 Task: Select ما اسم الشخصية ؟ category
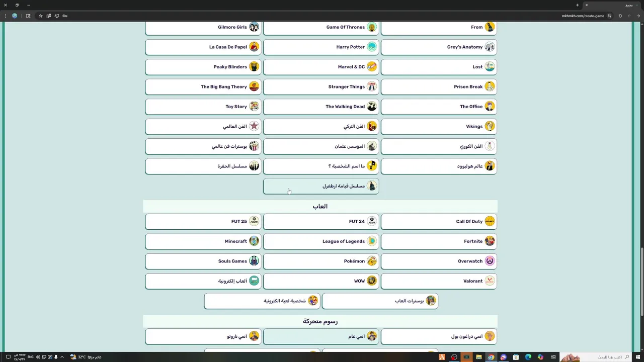click(x=321, y=166)
